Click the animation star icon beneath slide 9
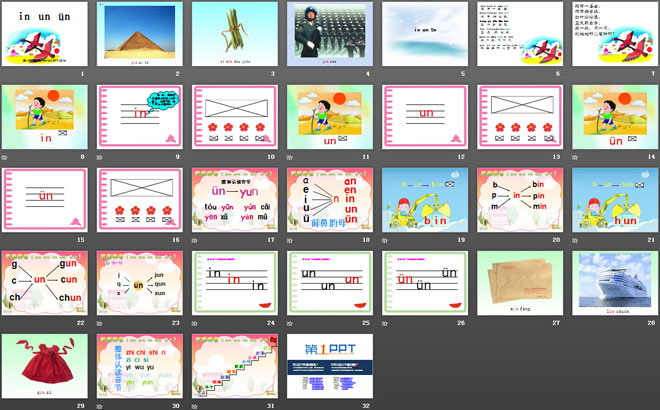The height and width of the screenshot is (410, 660). pyautogui.click(x=101, y=157)
